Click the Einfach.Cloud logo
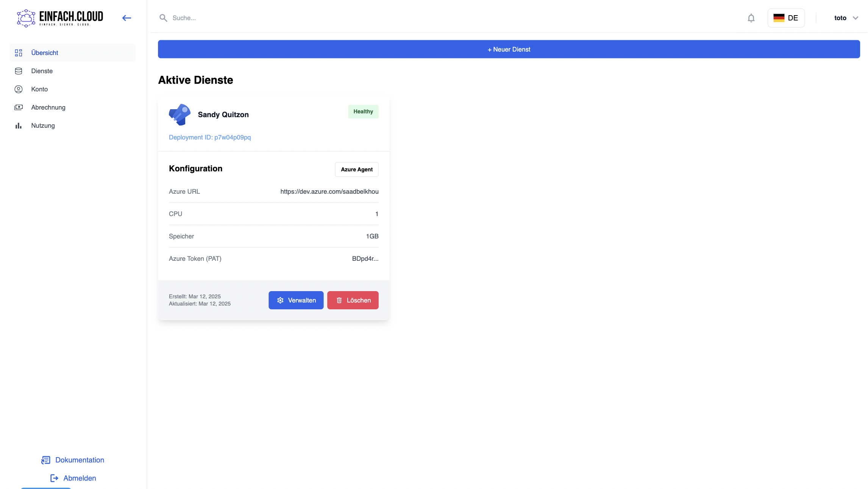The image size is (868, 489). [x=60, y=18]
